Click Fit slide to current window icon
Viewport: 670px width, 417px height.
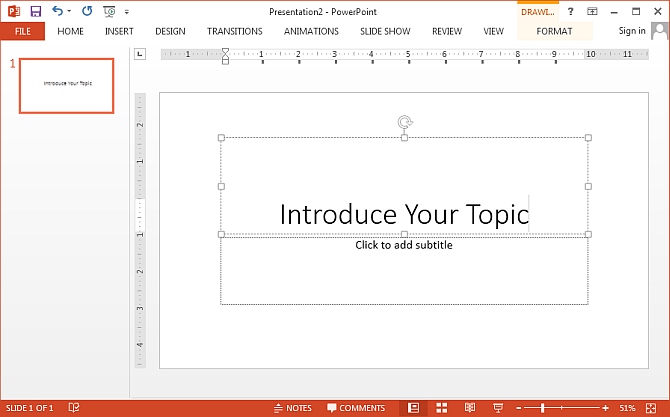(651, 408)
